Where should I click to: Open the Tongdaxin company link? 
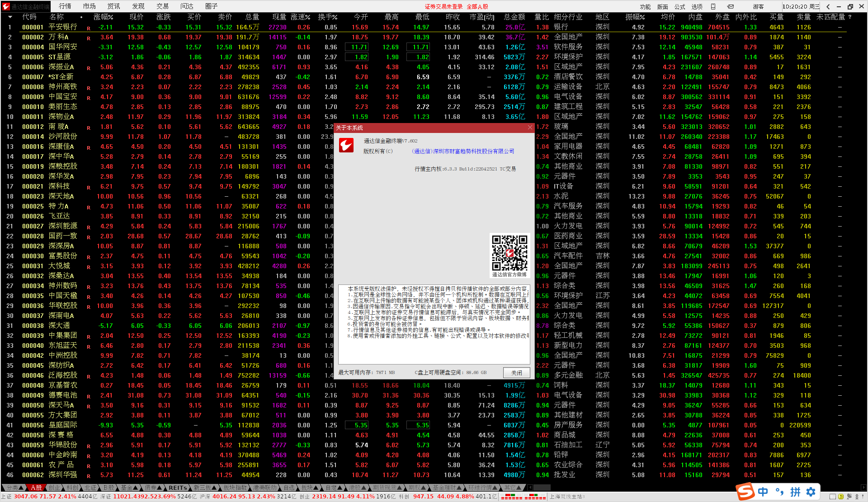tap(463, 152)
